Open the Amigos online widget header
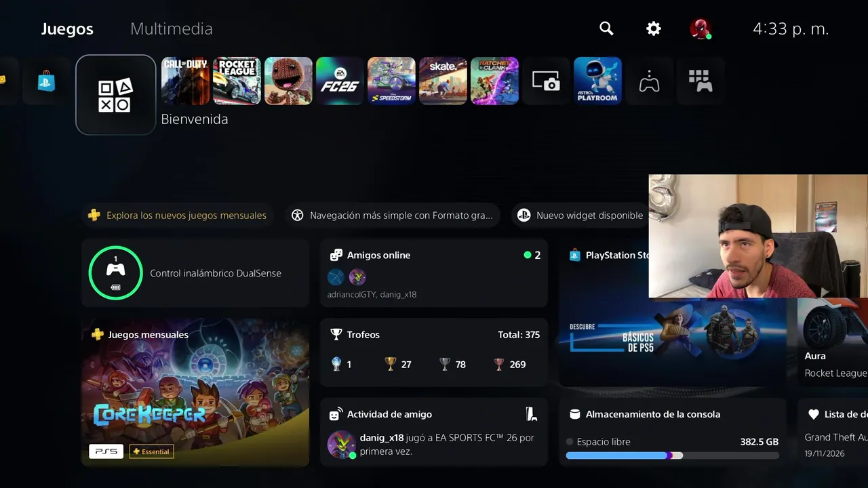This screenshot has height=488, width=868. click(x=378, y=256)
